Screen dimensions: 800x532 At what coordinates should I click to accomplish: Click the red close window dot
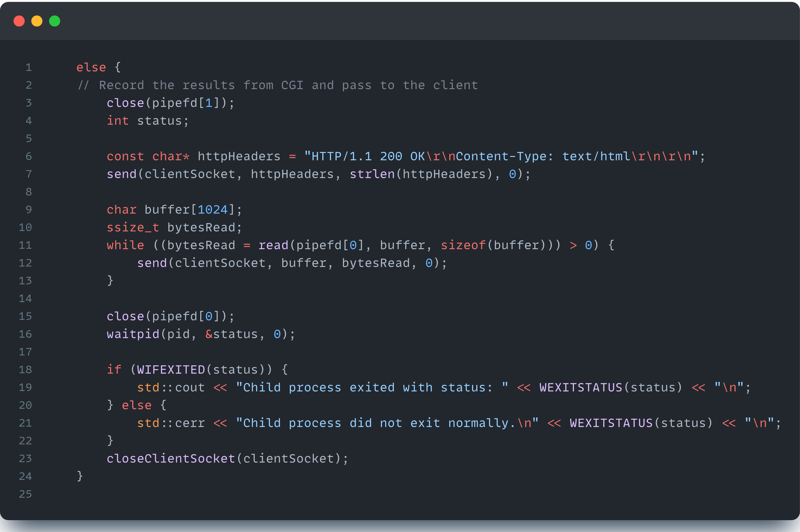click(19, 21)
